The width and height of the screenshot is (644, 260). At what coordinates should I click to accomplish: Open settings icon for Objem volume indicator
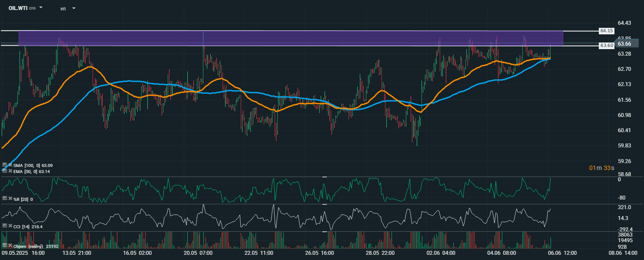click(5, 246)
